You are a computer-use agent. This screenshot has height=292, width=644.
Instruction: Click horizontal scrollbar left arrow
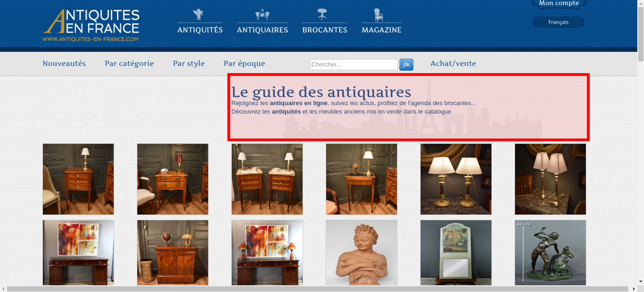[x=4, y=289]
